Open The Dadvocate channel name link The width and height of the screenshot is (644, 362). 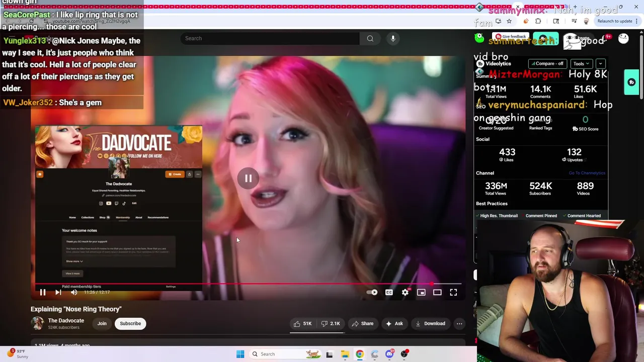pos(66,320)
